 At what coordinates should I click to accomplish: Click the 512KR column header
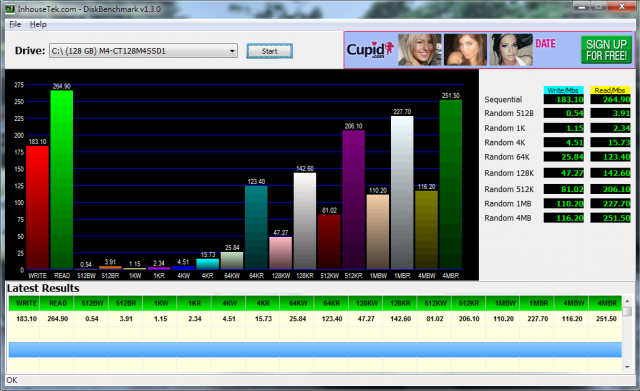tap(469, 303)
